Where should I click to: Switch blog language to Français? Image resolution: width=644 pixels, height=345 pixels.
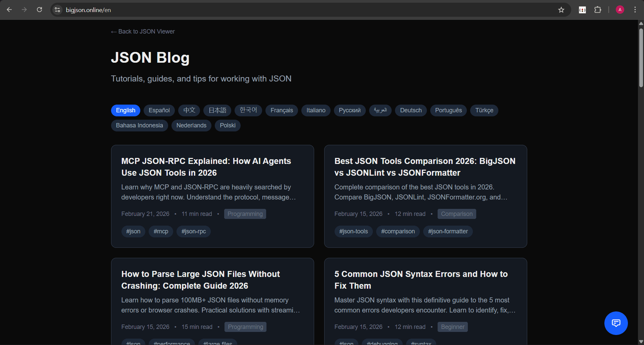(x=282, y=110)
